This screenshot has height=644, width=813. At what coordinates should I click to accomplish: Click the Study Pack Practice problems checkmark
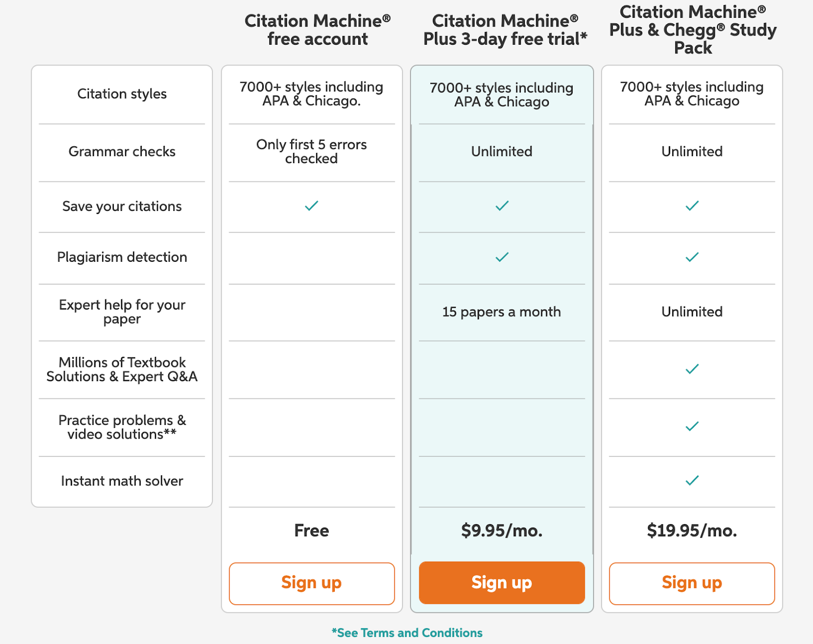(692, 426)
